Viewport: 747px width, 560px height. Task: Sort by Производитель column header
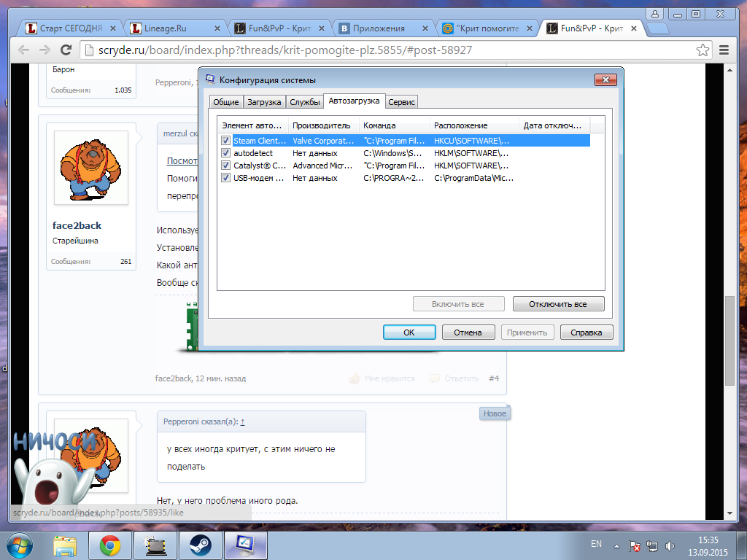click(324, 125)
